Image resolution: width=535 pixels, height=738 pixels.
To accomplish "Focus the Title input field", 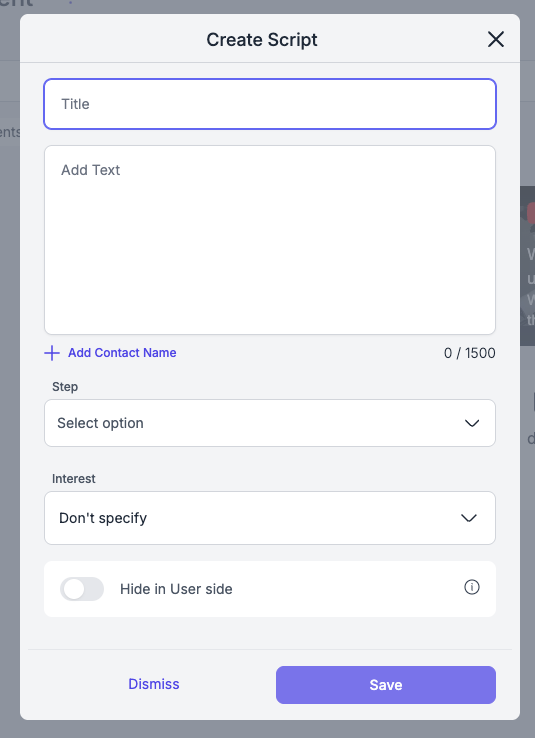I will coord(270,104).
